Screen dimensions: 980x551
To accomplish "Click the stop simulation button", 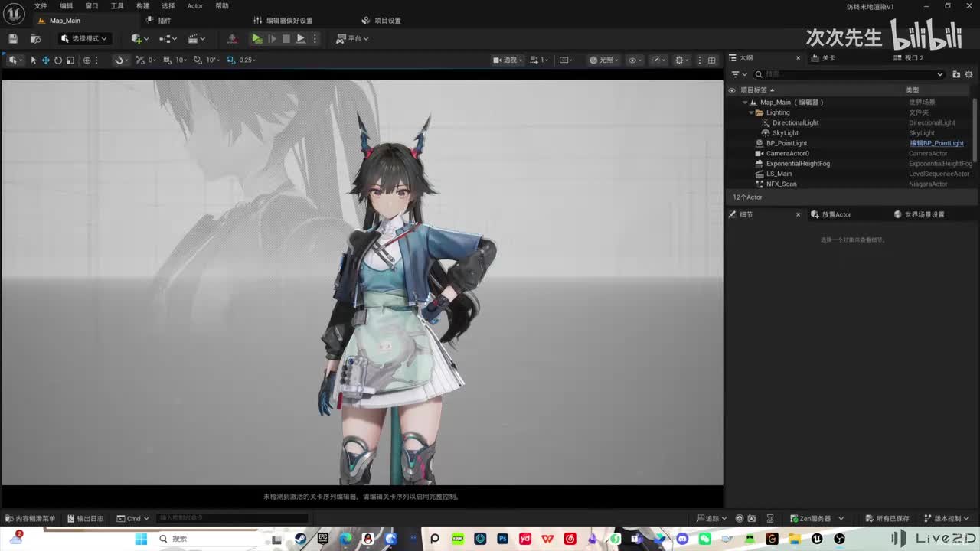I will (286, 38).
